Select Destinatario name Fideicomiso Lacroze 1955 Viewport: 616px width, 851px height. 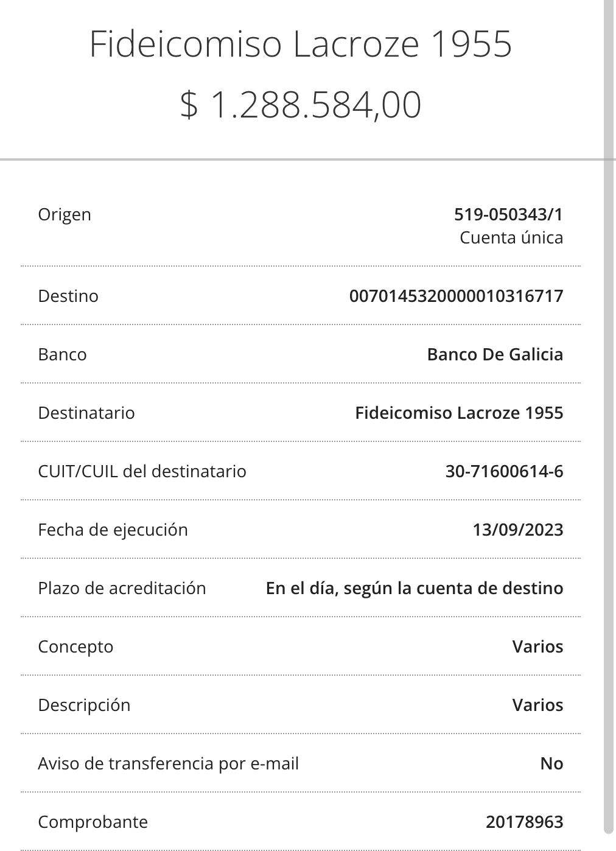[459, 413]
